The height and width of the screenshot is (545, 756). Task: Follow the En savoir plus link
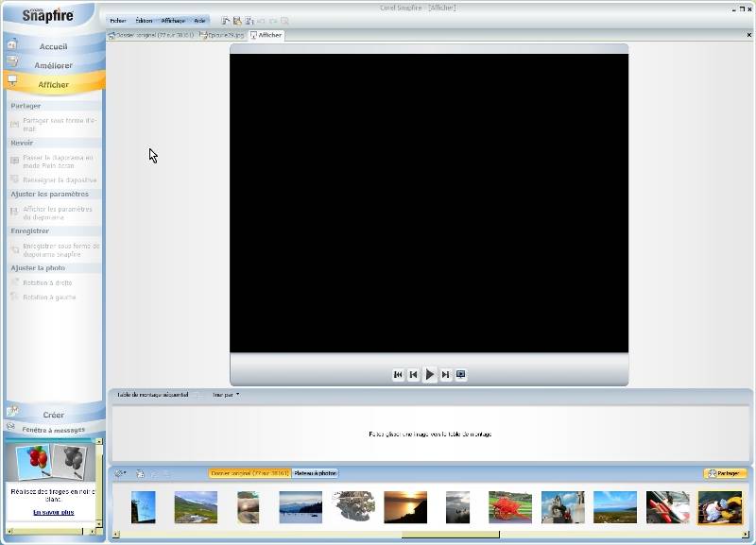pos(53,512)
